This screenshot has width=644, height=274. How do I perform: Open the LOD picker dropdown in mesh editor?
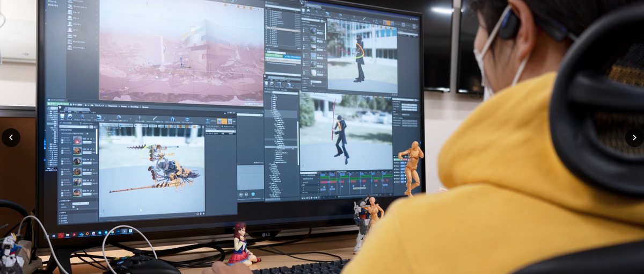[x=80, y=204]
